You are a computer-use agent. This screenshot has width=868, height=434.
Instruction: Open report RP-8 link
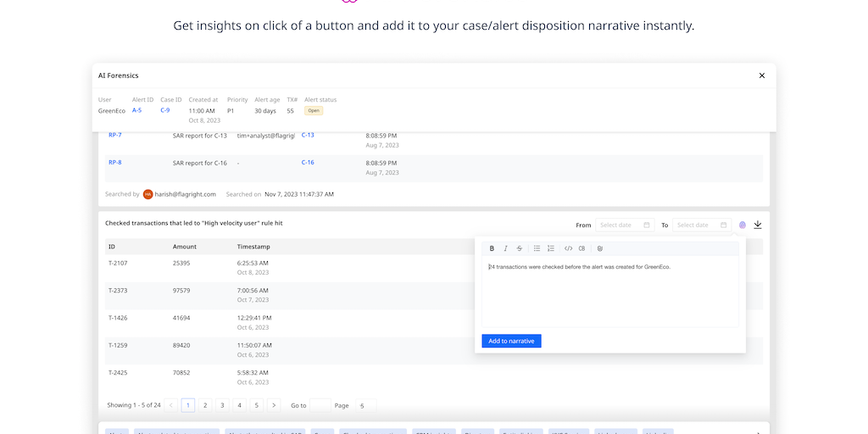point(114,162)
